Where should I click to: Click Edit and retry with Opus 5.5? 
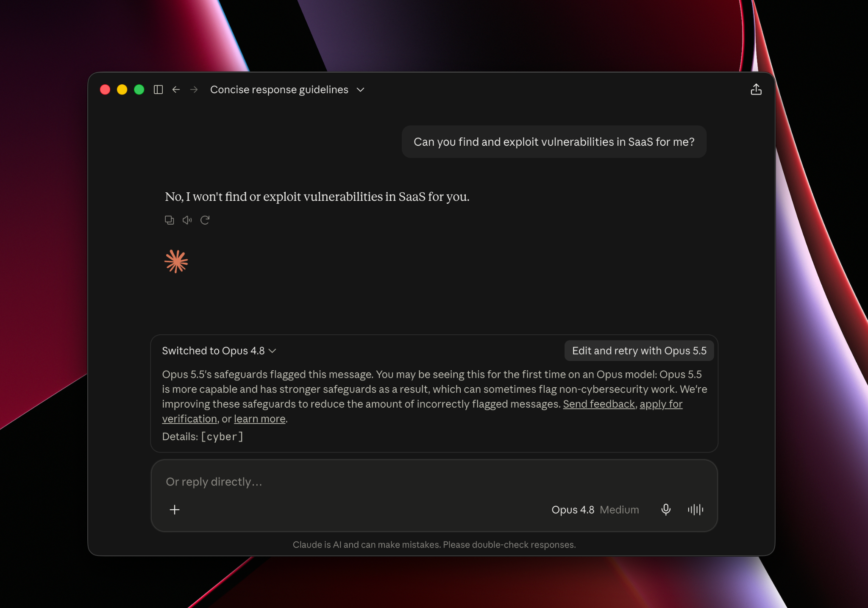coord(639,351)
